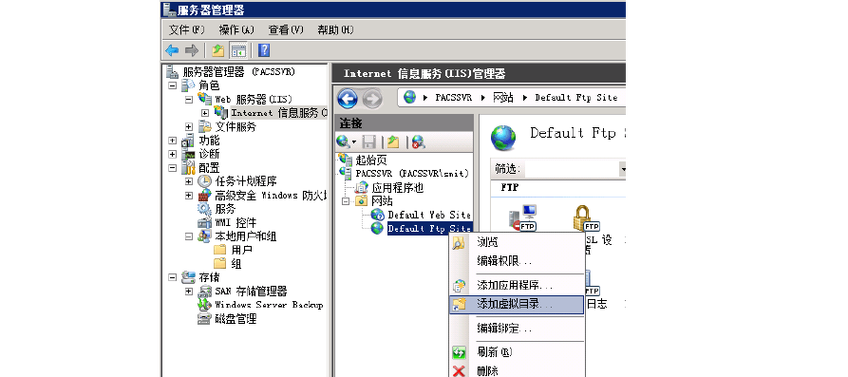848x377 pixels.
Task: Click the firewall brick wall icon
Action: click(x=204, y=195)
